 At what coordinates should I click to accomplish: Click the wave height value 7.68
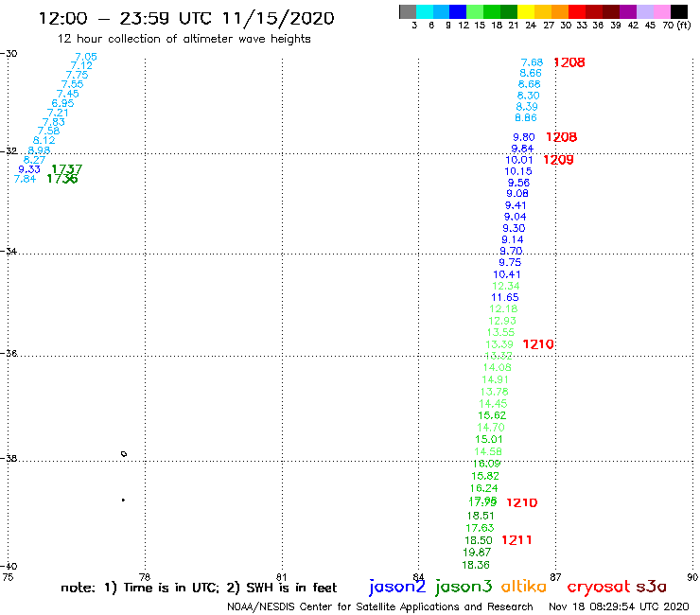(x=533, y=62)
